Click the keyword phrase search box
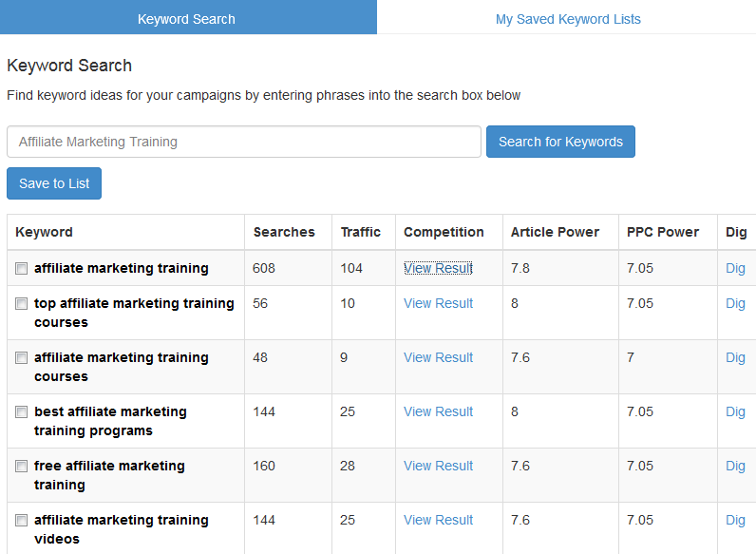The height and width of the screenshot is (554, 756). click(244, 142)
